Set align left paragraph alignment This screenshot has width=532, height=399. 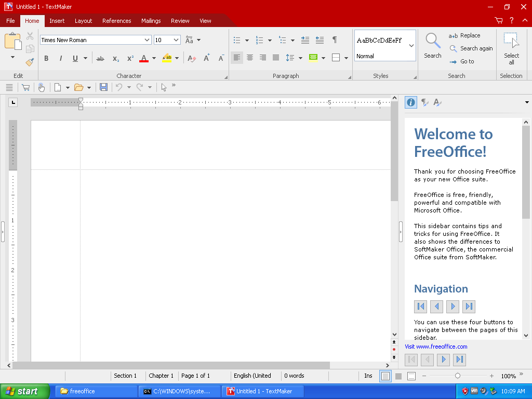[237, 58]
